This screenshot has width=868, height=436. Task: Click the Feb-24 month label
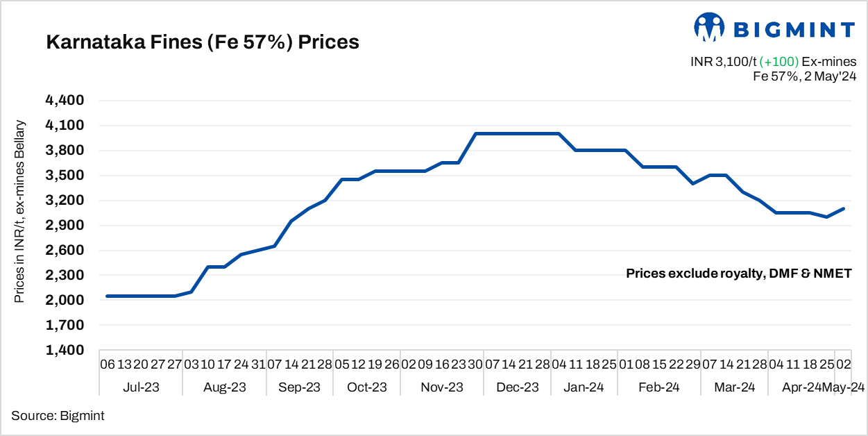658,387
